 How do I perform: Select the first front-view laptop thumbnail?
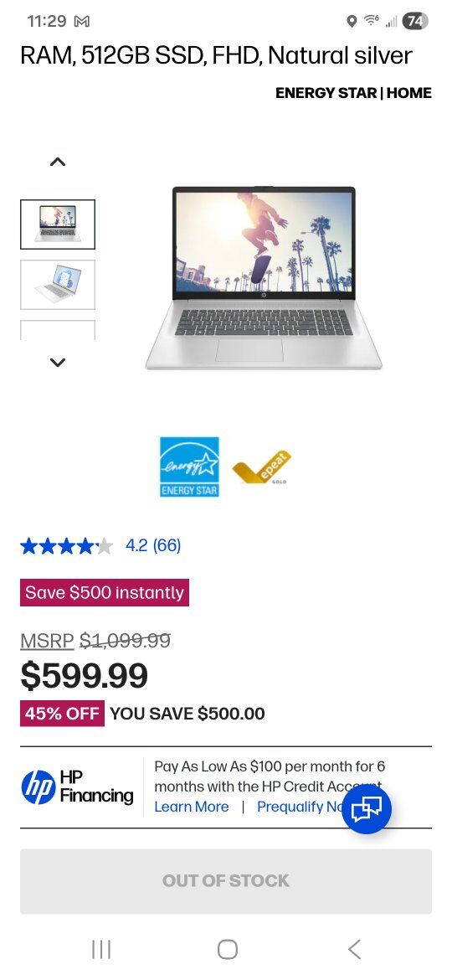click(58, 224)
